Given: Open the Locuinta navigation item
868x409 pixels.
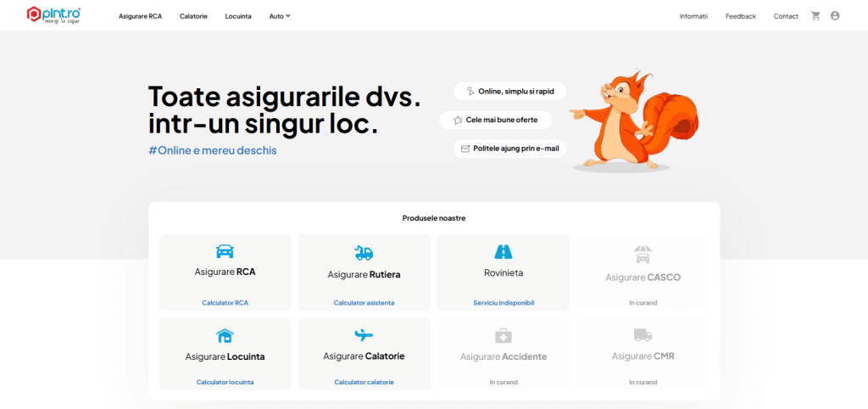Looking at the screenshot, I should 238,16.
